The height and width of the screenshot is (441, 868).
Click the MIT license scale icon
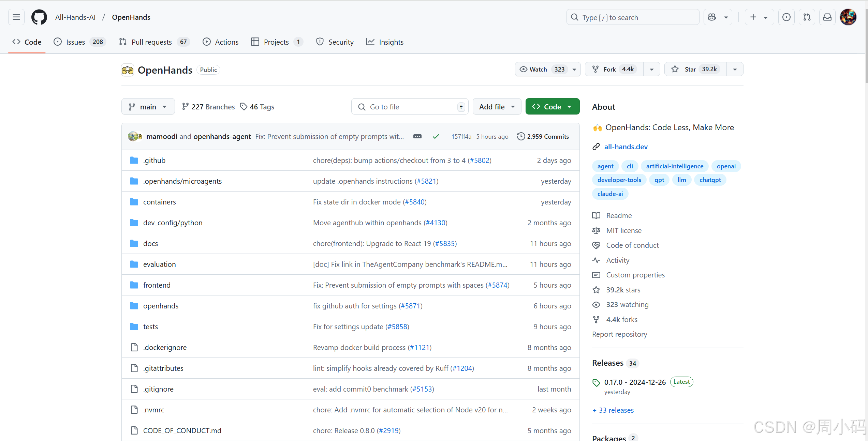[x=596, y=230]
